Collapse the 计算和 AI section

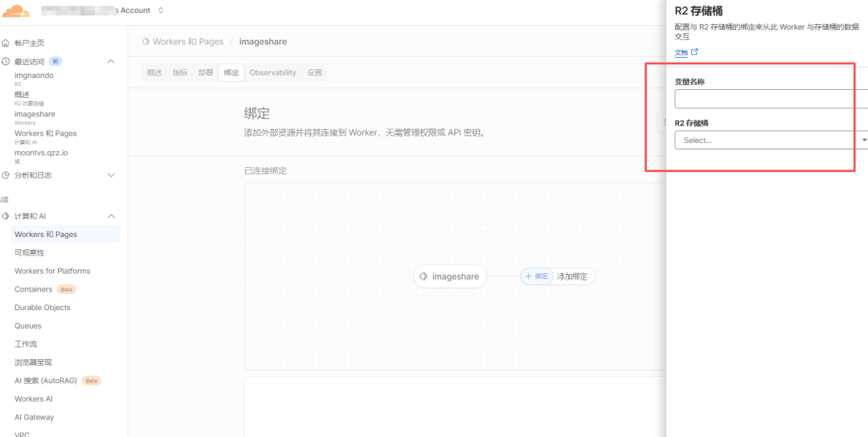[111, 216]
